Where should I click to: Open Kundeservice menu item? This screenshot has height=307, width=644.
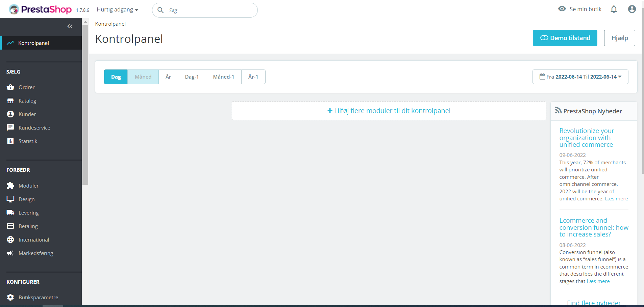pos(41,128)
